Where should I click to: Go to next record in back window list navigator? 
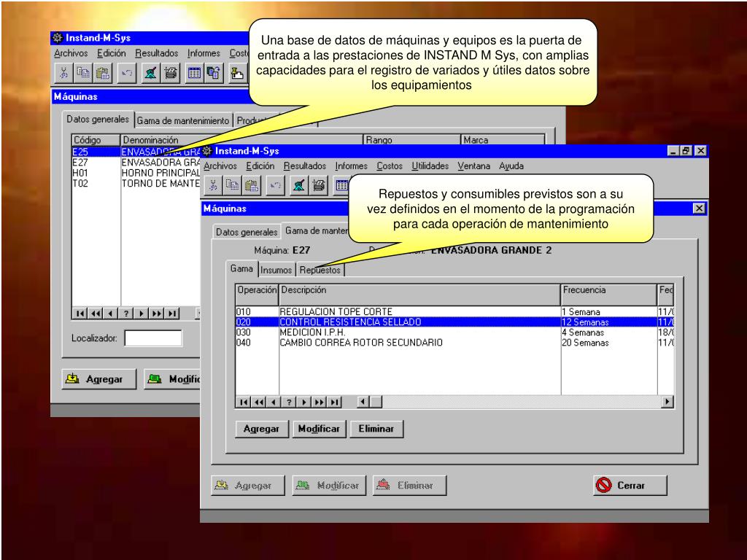coord(141,314)
